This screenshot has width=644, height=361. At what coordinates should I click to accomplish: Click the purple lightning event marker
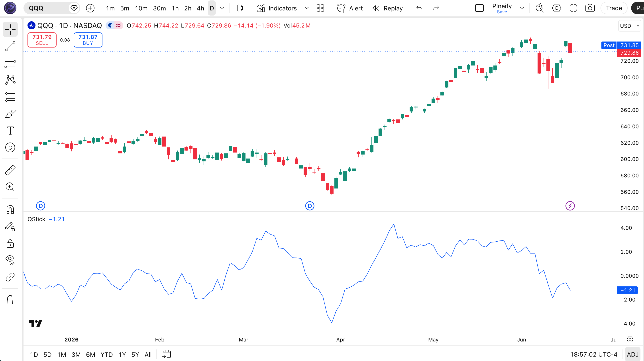(570, 206)
